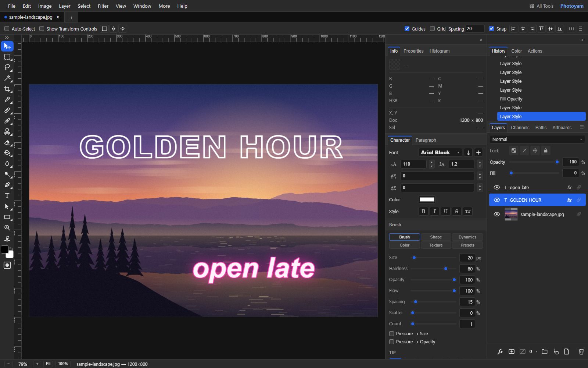Open the Dynamics brush section
588x368 pixels.
point(467,237)
